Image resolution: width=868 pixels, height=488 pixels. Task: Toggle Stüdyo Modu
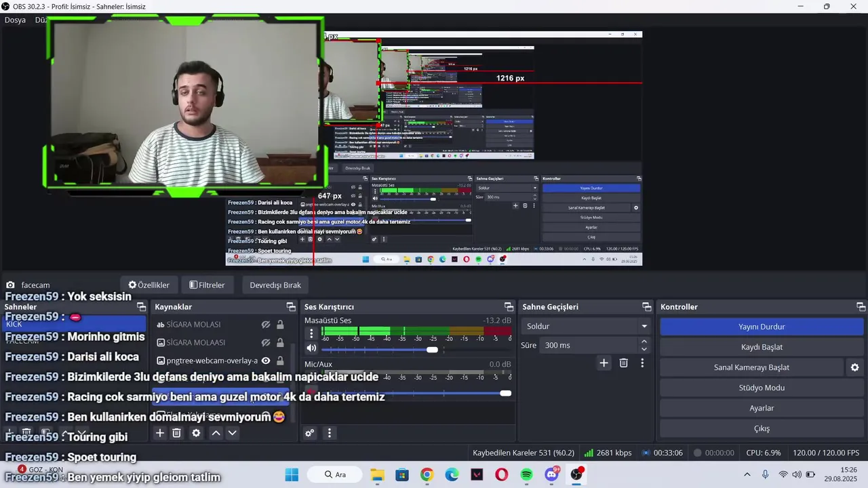(x=762, y=388)
